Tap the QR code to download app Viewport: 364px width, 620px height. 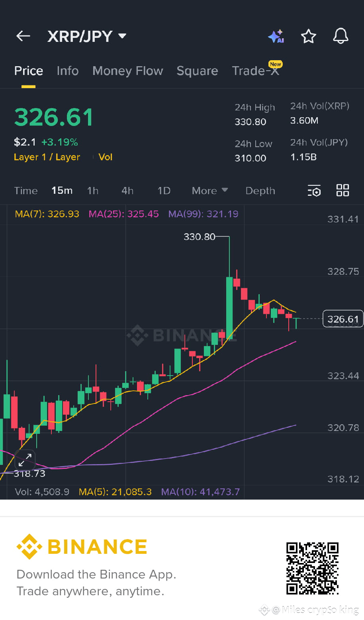312,568
